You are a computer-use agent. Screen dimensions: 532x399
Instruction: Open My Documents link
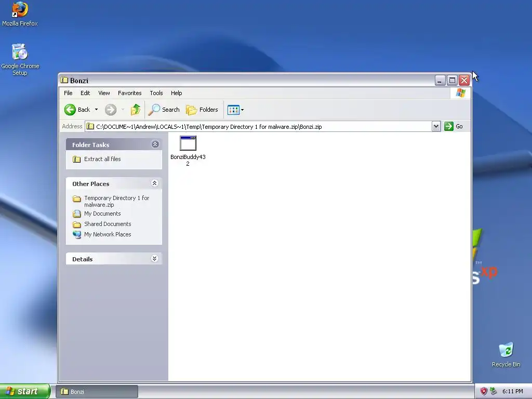[x=102, y=214]
